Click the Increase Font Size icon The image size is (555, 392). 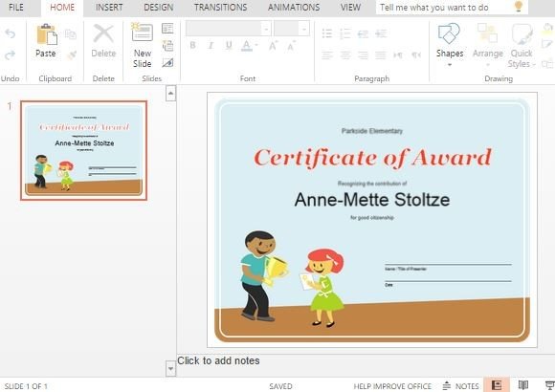(273, 45)
